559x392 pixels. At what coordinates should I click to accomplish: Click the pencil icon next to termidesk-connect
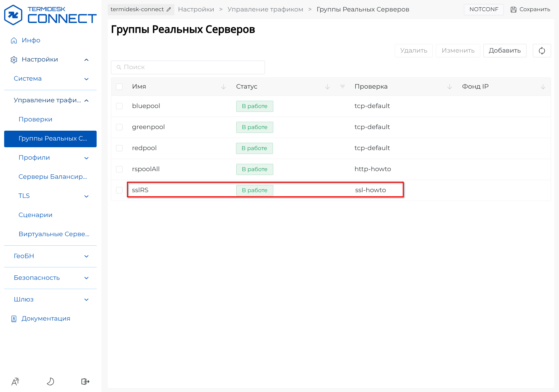[x=169, y=10]
